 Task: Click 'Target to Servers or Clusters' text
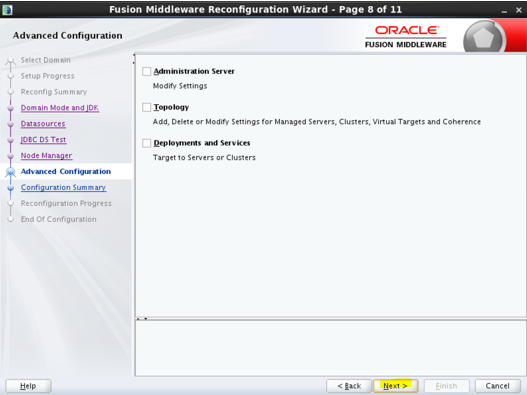click(204, 158)
